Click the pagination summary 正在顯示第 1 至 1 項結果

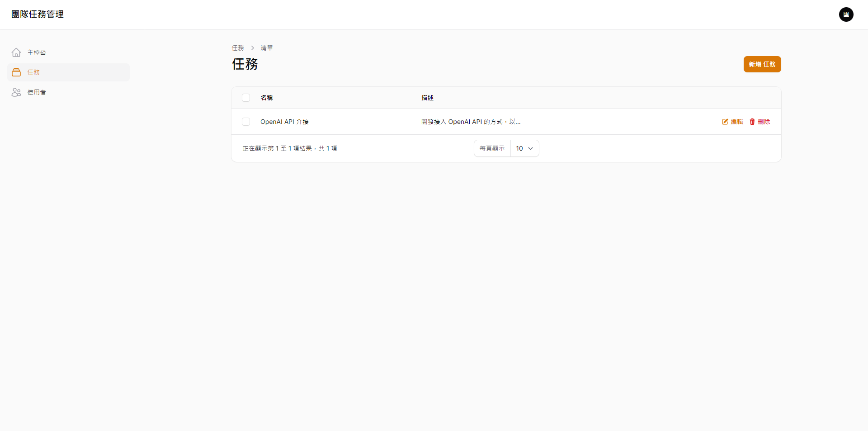tap(290, 148)
